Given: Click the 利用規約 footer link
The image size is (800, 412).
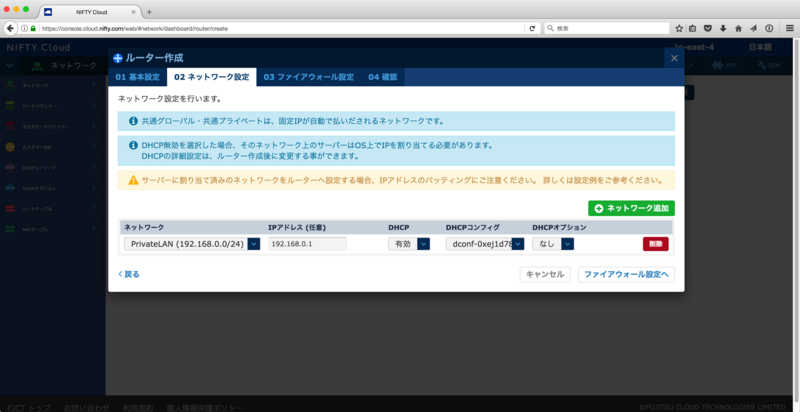Looking at the screenshot, I should click(138, 407).
